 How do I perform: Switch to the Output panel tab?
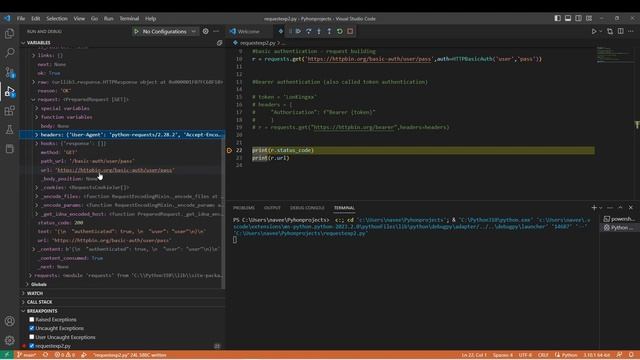point(272,208)
